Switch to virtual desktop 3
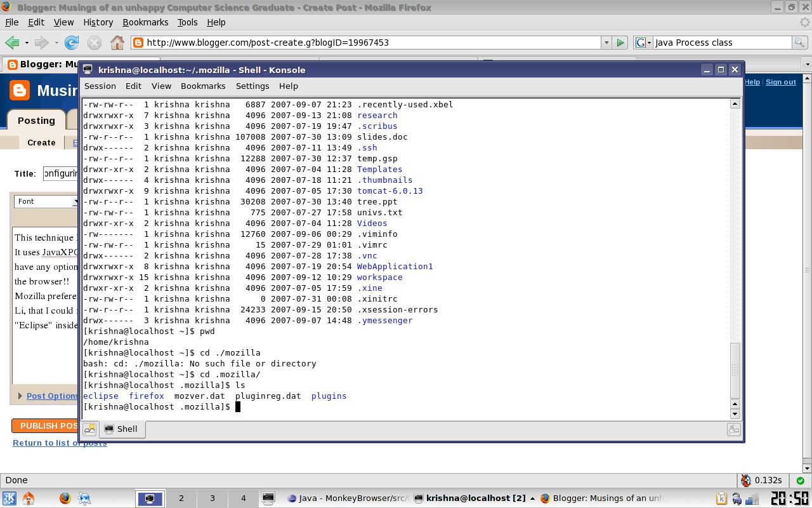Screen dimensions: 812x508 click(x=212, y=498)
